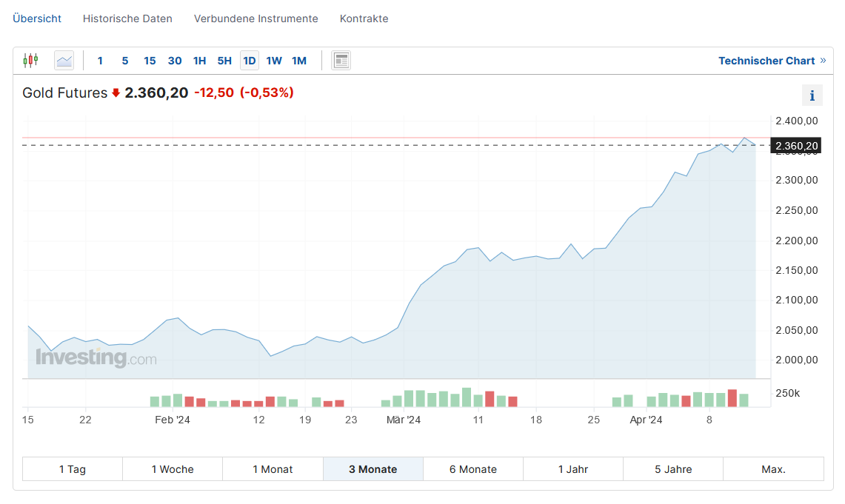The height and width of the screenshot is (504, 845).
Task: Set the 1-minute interval
Action: [x=100, y=61]
